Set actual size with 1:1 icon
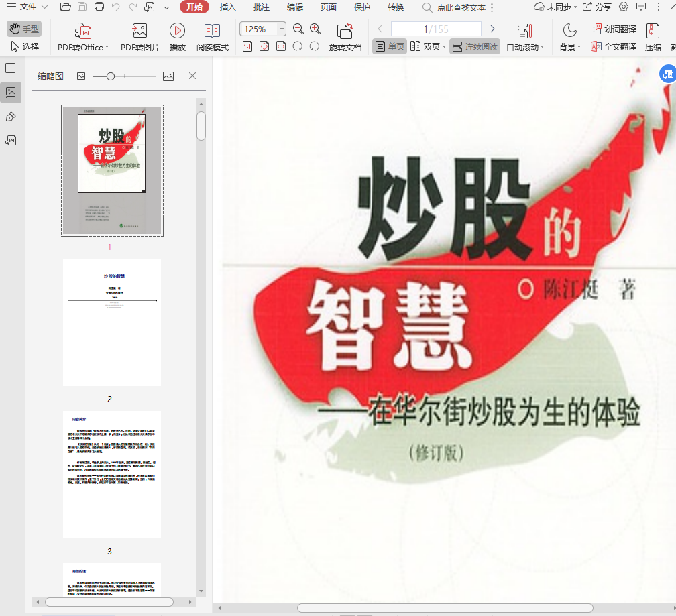The image size is (676, 616). click(x=247, y=46)
